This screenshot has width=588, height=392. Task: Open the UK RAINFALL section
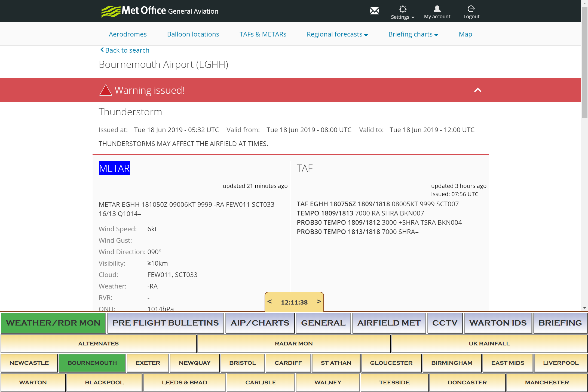pyautogui.click(x=489, y=344)
